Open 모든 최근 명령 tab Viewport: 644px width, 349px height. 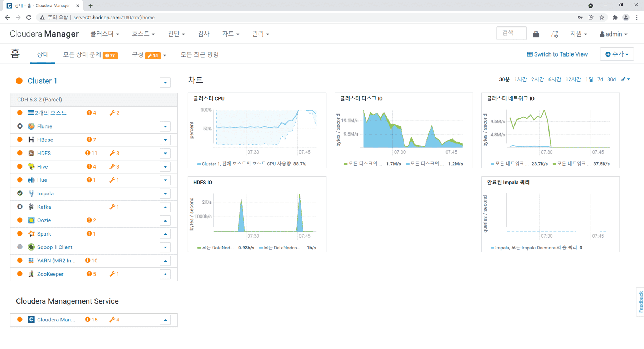200,54
